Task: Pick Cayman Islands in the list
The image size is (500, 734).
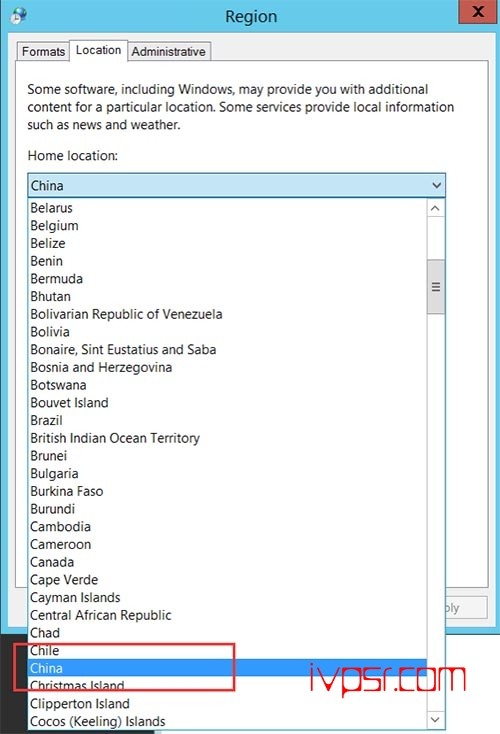Action: pos(228,598)
